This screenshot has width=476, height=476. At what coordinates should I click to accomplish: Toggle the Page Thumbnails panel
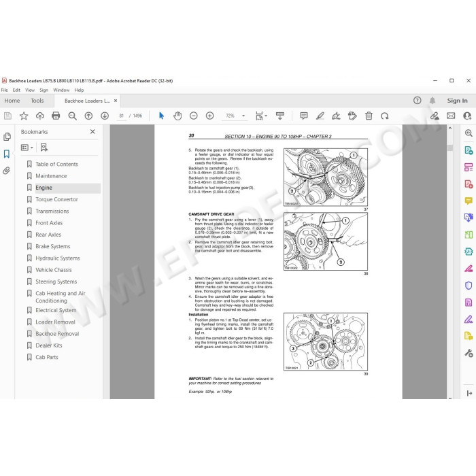7,137
